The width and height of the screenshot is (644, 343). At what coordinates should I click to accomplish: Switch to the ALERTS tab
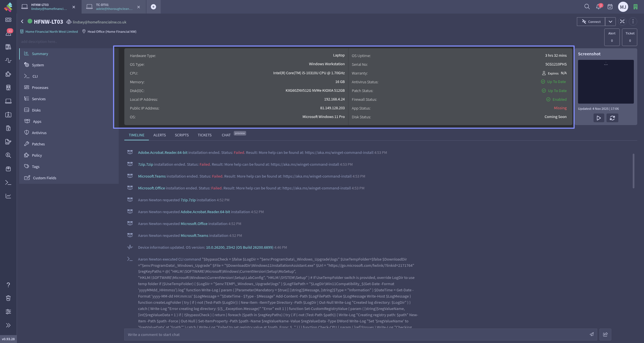[x=160, y=135]
